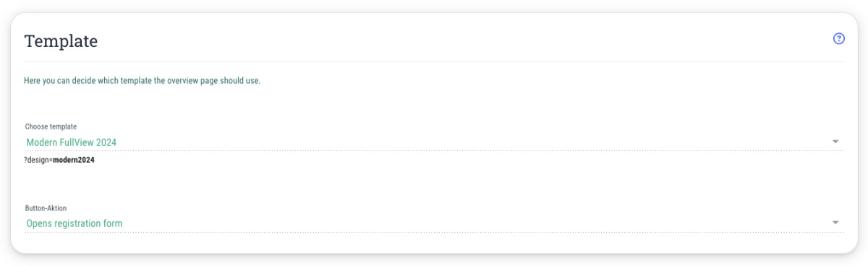868x266 pixels.
Task: Click the dotted underline beneath Opens registration form
Action: pos(434,231)
